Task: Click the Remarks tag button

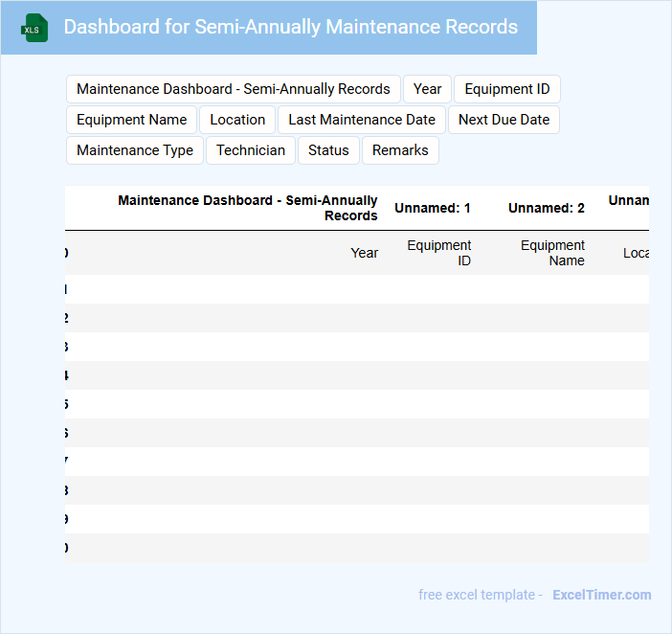Action: 400,150
